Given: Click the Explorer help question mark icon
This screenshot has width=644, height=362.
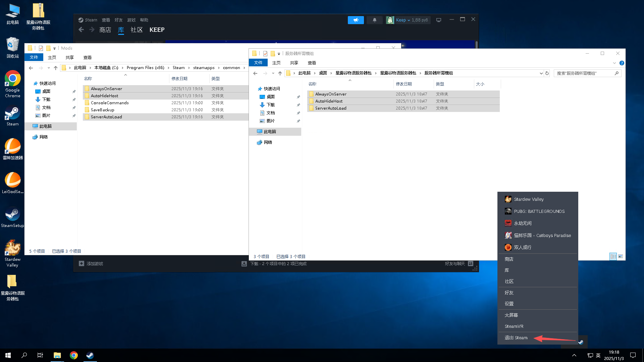Looking at the screenshot, I should [x=622, y=63].
